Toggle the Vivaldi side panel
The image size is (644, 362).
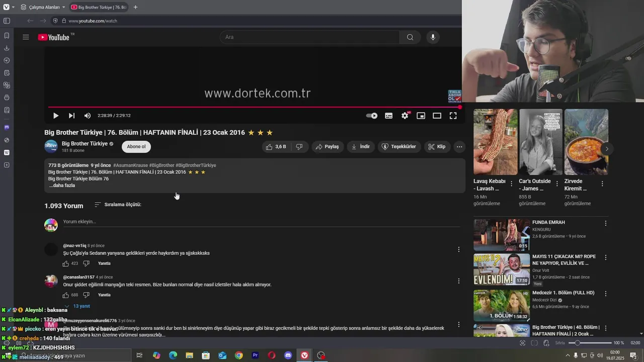point(7,21)
